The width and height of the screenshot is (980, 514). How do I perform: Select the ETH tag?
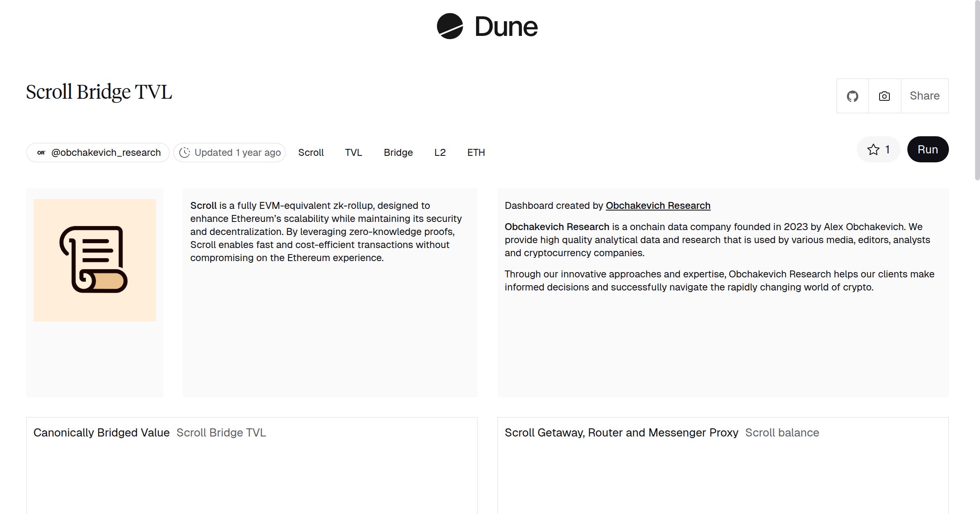pos(476,153)
